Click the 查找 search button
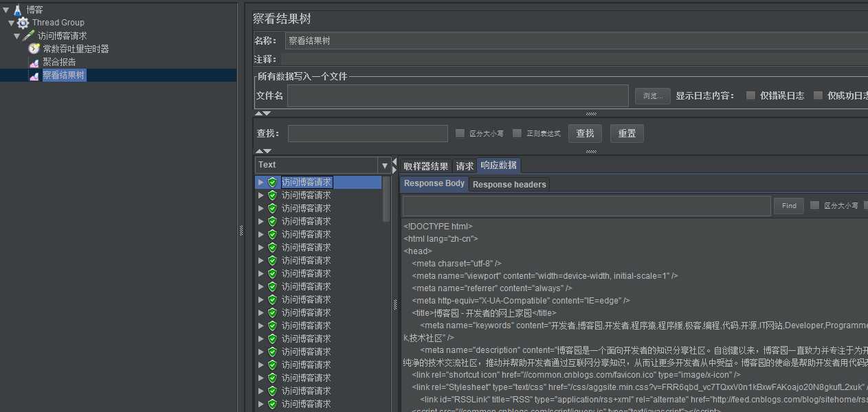 (586, 133)
